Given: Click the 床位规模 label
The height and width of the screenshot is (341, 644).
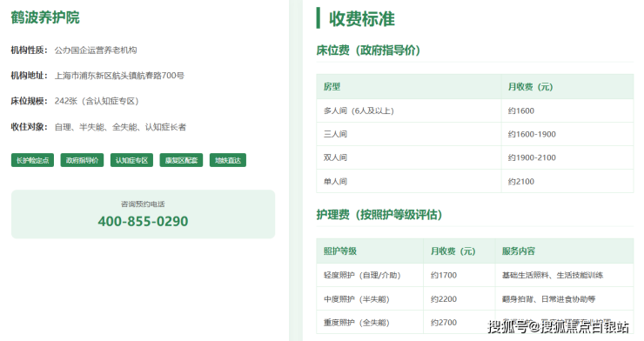Looking at the screenshot, I should (29, 101).
